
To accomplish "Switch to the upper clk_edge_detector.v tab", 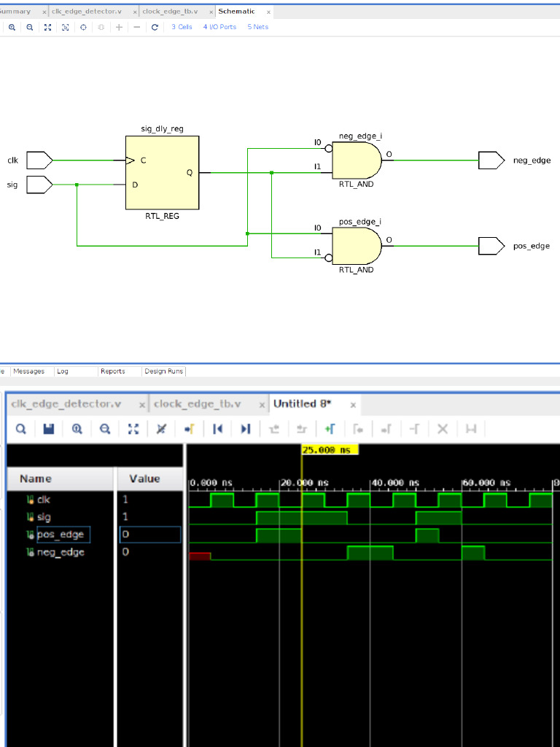I will [87, 12].
